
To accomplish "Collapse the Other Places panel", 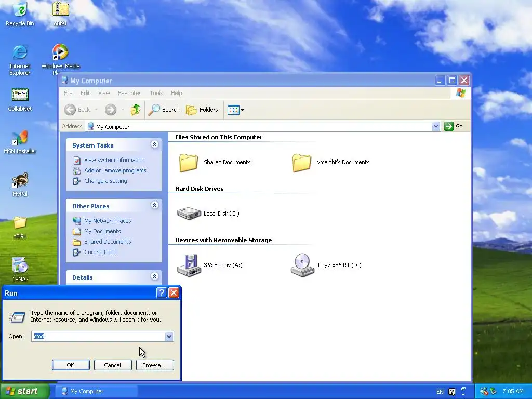I will [154, 205].
